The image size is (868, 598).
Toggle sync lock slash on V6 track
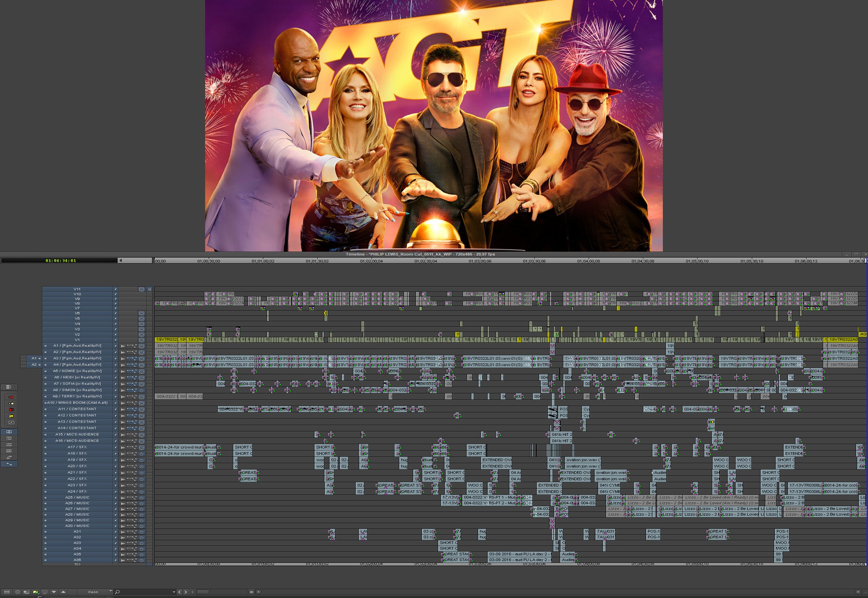[x=115, y=313]
